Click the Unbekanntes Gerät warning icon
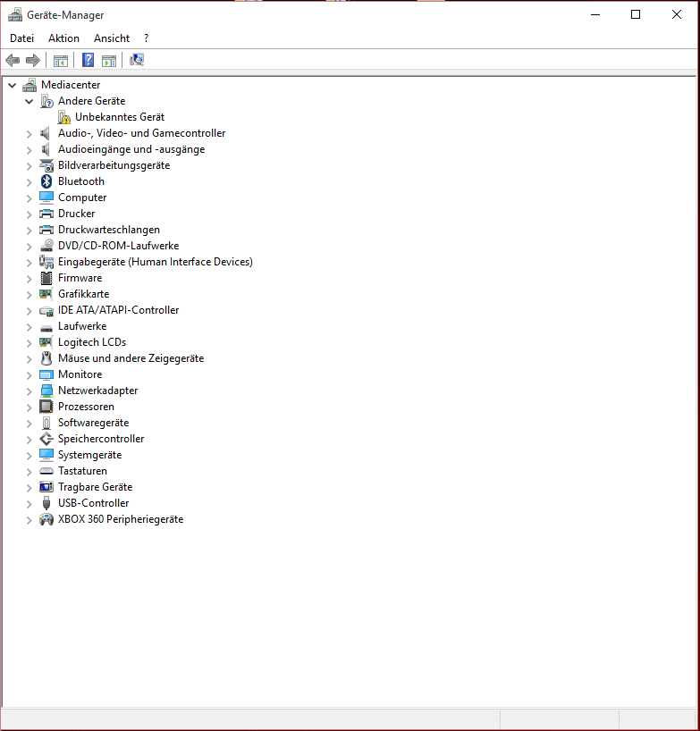Image resolution: width=700 pixels, height=731 pixels. (x=63, y=117)
